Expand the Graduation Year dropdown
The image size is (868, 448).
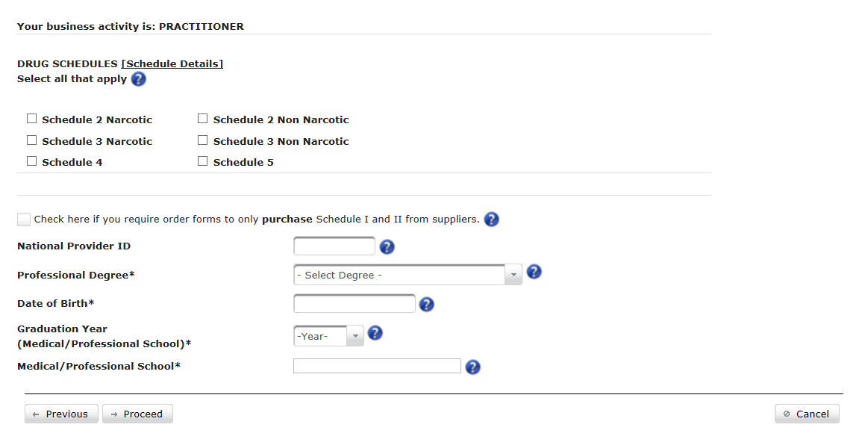pyautogui.click(x=328, y=336)
